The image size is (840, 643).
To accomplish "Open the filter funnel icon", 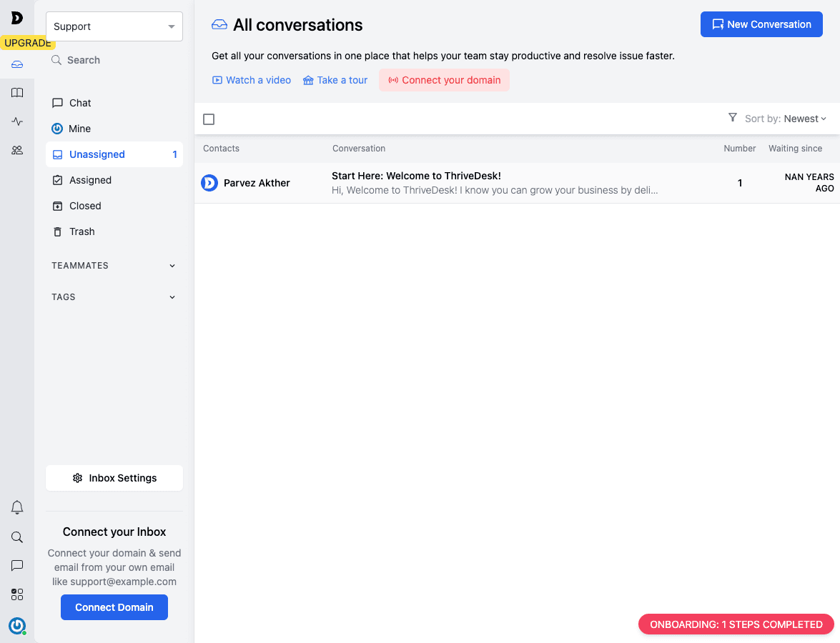I will coord(732,118).
